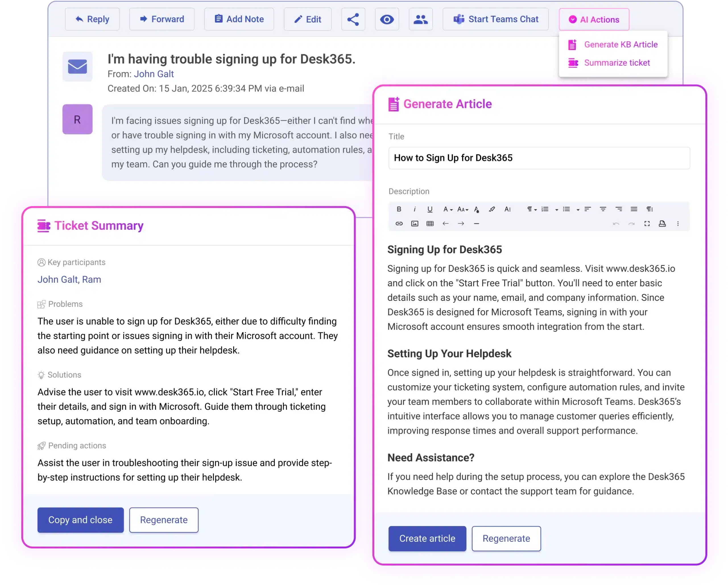Expand the font size dropdown
The width and height of the screenshot is (728, 586).
[463, 209]
